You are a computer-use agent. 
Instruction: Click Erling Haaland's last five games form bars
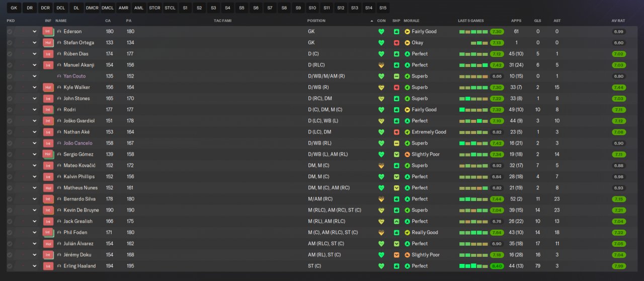point(473,266)
